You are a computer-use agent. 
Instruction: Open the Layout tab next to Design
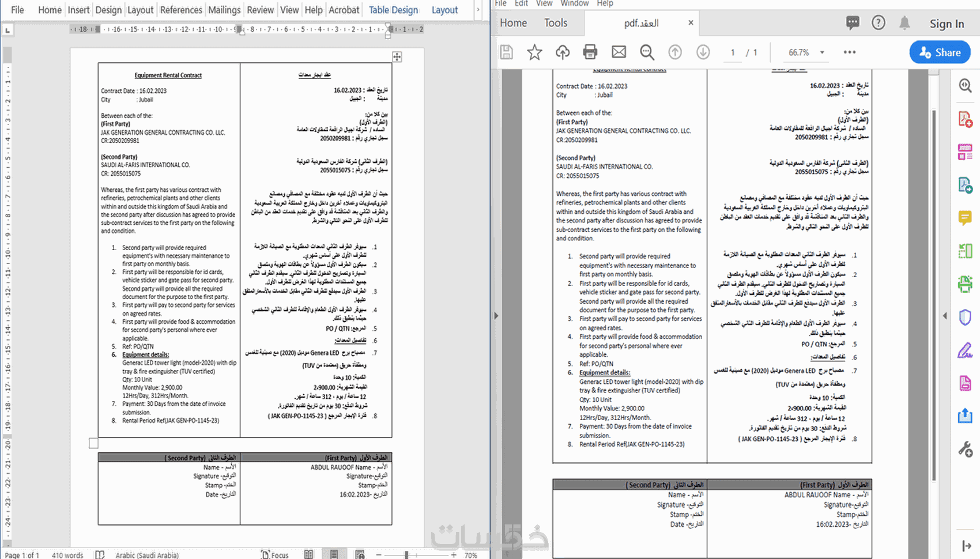pyautogui.click(x=140, y=10)
